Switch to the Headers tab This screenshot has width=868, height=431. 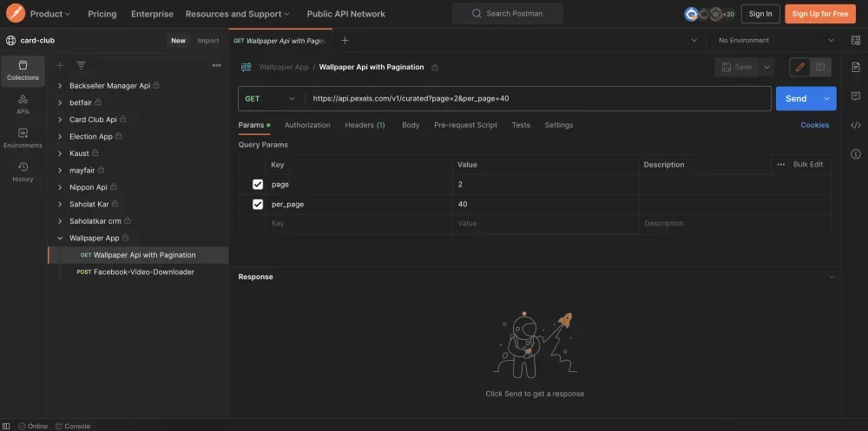coord(365,125)
